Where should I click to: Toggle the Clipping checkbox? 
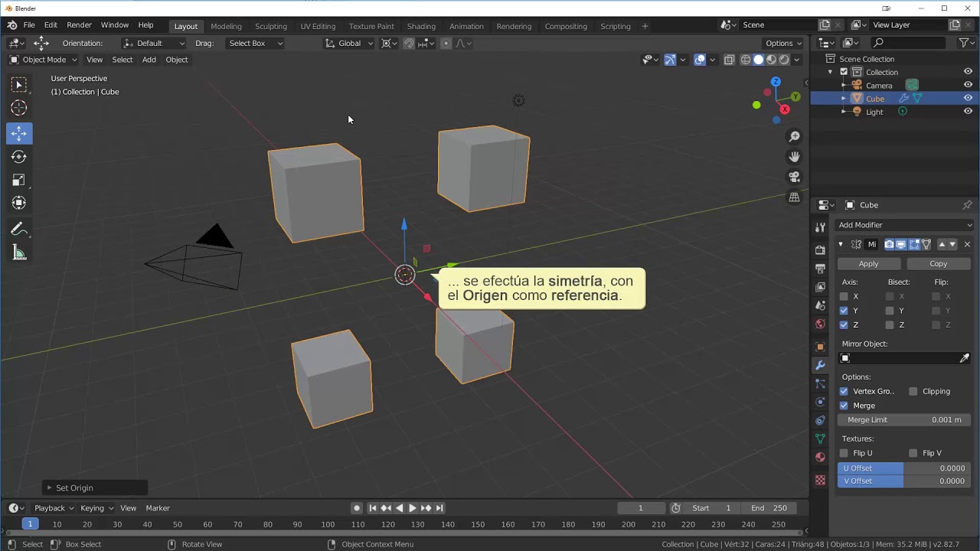913,391
